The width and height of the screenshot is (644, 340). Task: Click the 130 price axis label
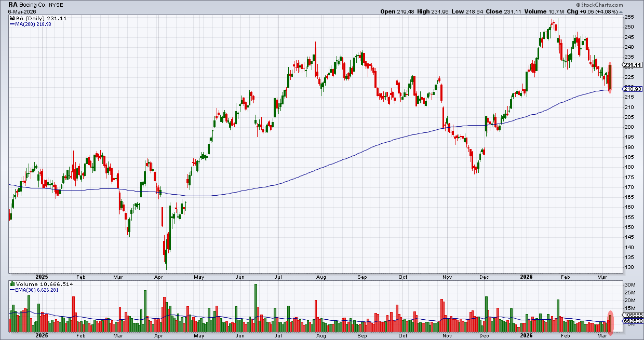pyautogui.click(x=629, y=267)
